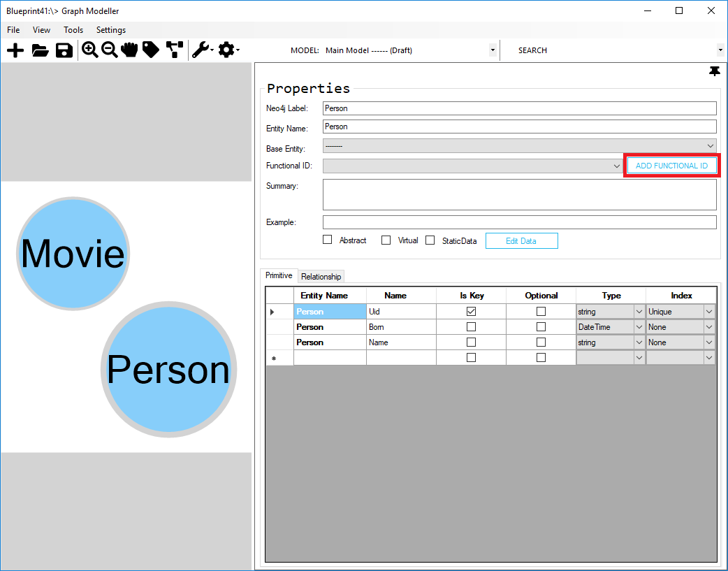Screen dimensions: 728x571
Task: Expand the Functional ID dropdown
Action: click(x=617, y=166)
